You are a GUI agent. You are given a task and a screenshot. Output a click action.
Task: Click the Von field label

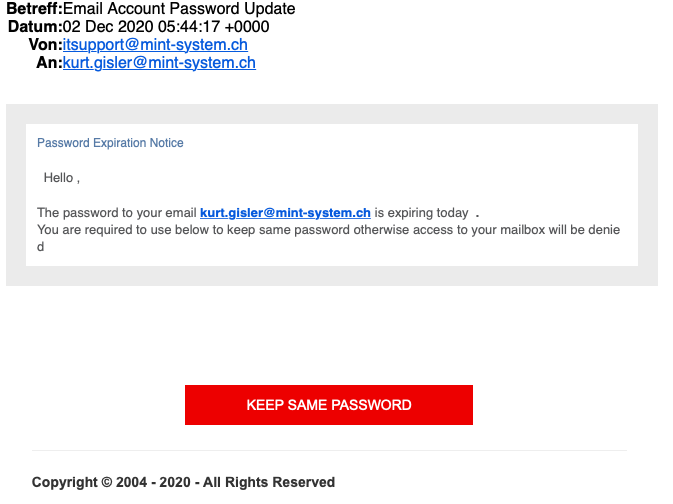45,45
